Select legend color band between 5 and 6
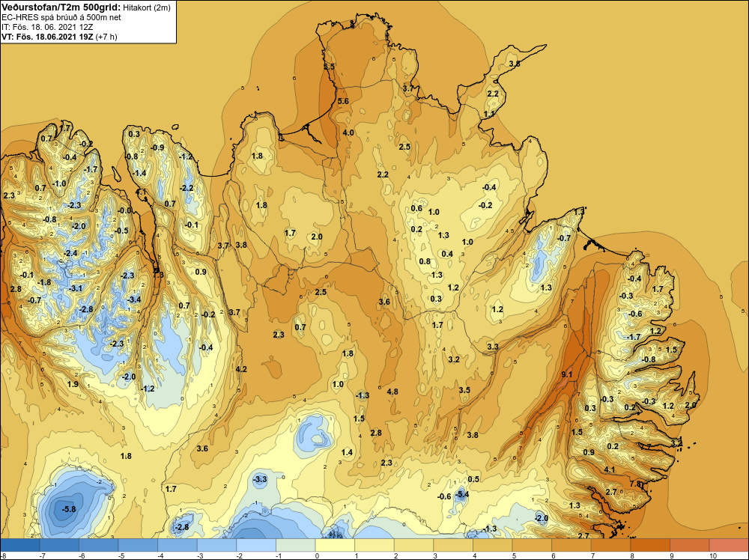Viewport: 749px width, 560px height. [x=532, y=545]
